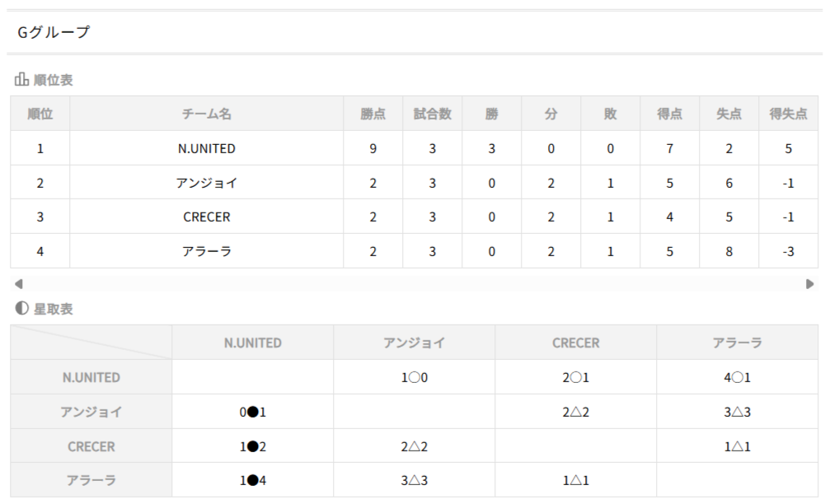The width and height of the screenshot is (825, 504).
Task: Click the 試合数 column header
Action: (432, 114)
